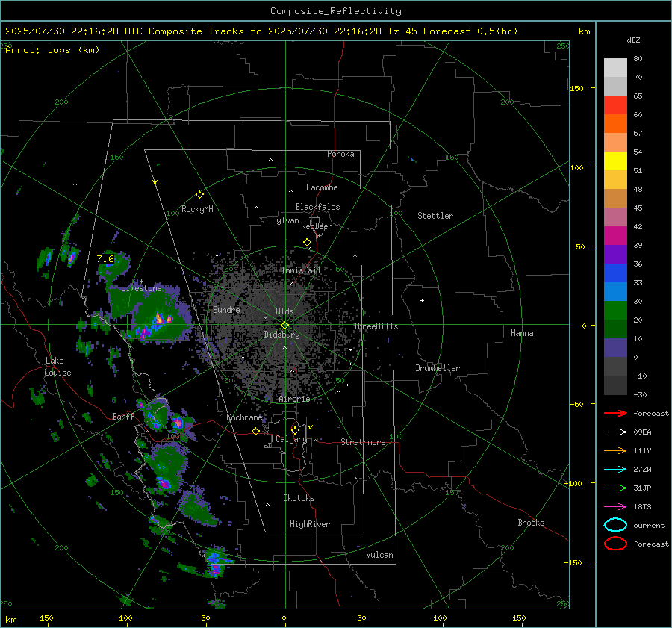Click the RedDeer city label
Viewport: 672px width, 628px height.
point(317,226)
